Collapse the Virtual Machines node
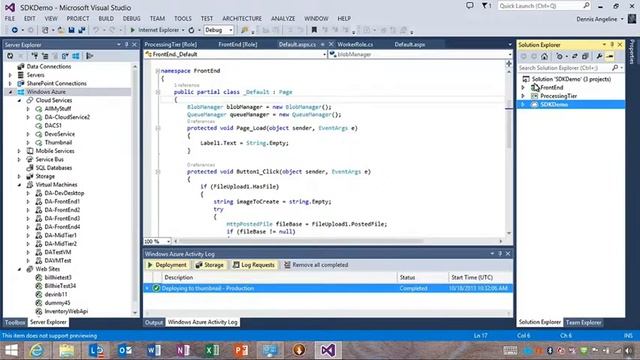 coord(19,185)
